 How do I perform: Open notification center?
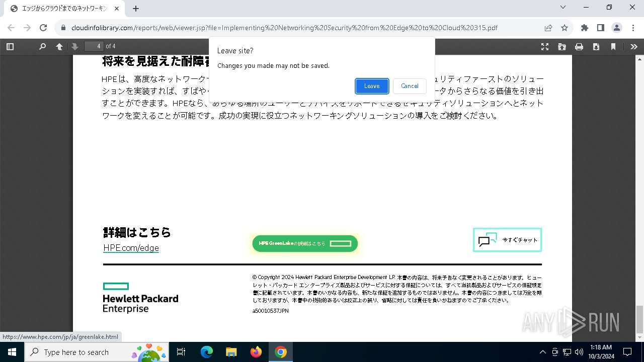point(627,352)
